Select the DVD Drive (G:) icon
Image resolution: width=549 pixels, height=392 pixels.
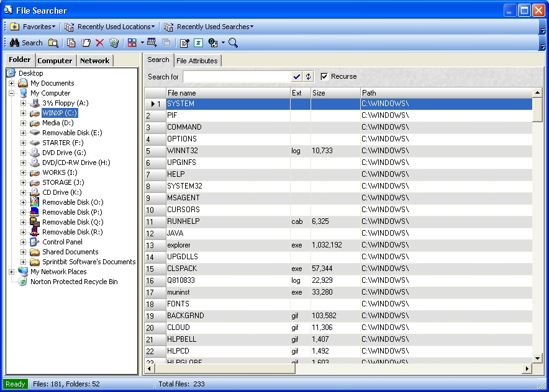(35, 153)
